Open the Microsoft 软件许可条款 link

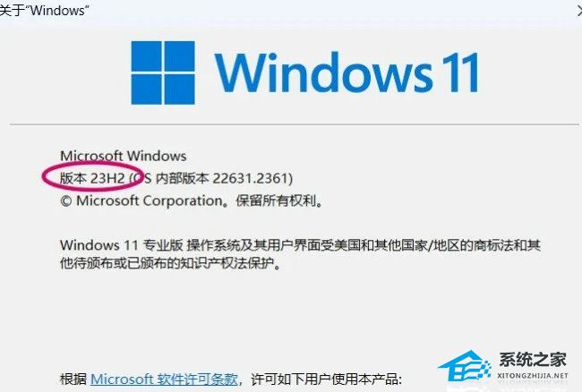tap(164, 379)
